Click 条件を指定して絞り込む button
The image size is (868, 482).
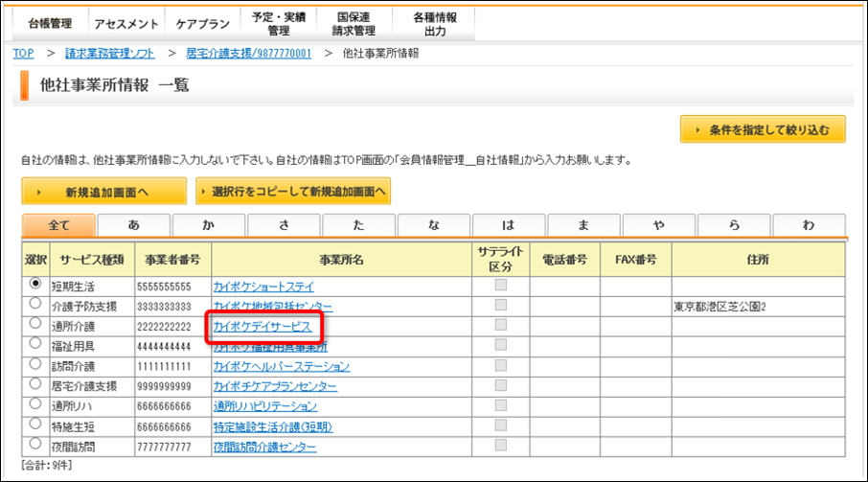tap(763, 129)
